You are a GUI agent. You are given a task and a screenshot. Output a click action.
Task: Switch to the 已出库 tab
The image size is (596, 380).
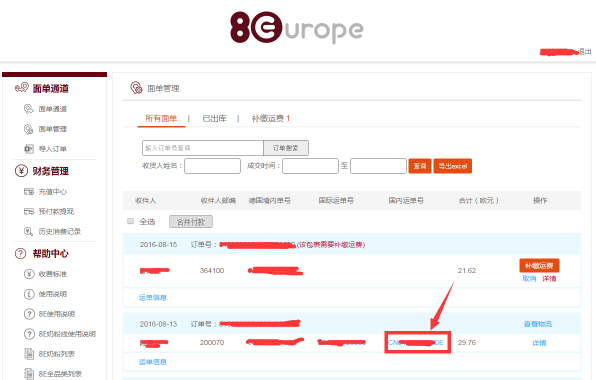(214, 119)
